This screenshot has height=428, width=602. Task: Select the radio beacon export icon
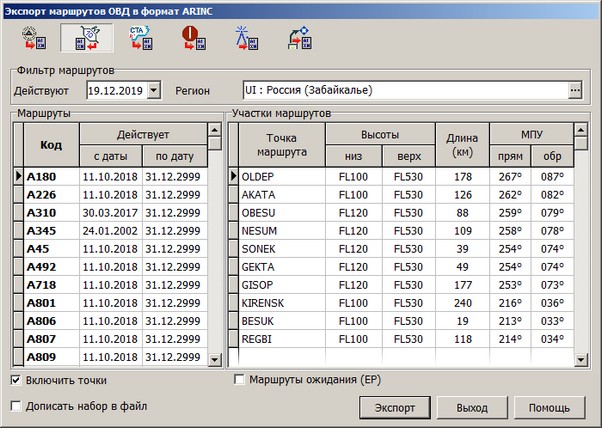click(x=243, y=37)
